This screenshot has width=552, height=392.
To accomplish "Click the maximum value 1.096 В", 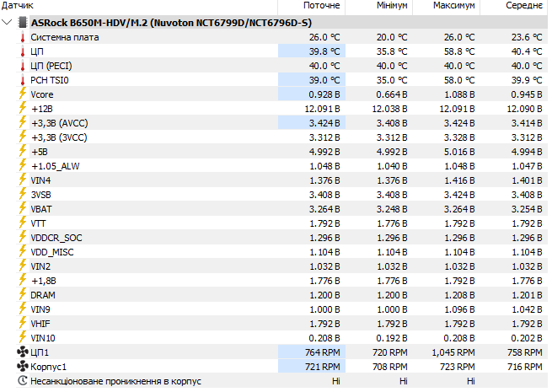I will pos(459,309).
